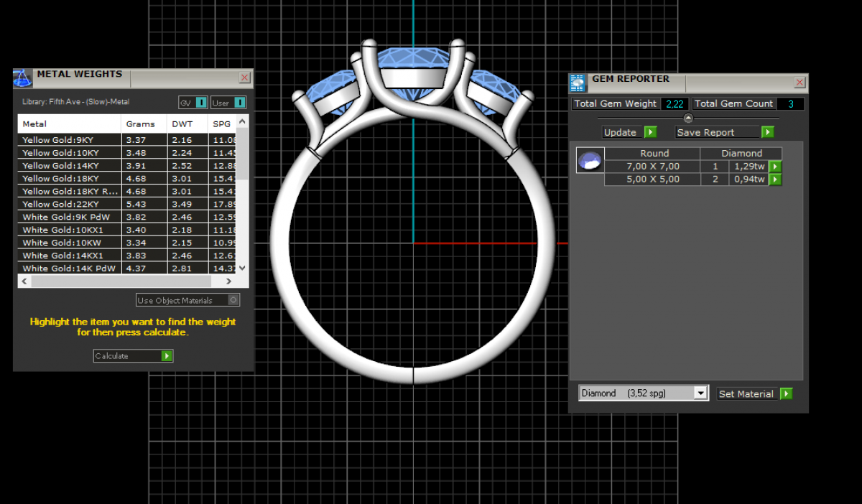
Task: Click the round gem thumbnail icon
Action: pyautogui.click(x=590, y=161)
